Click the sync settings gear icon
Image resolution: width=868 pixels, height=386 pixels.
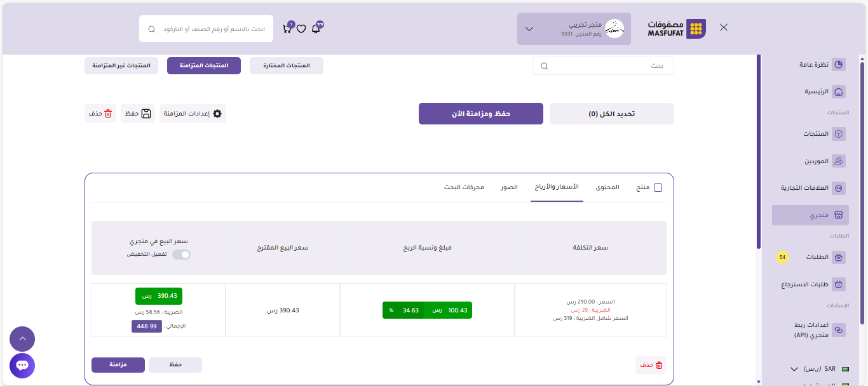[217, 114]
